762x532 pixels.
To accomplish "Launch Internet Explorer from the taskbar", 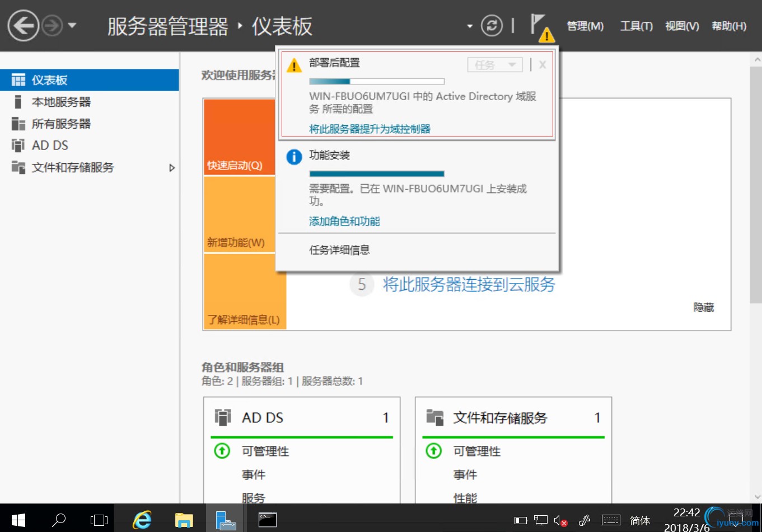I will (142, 520).
